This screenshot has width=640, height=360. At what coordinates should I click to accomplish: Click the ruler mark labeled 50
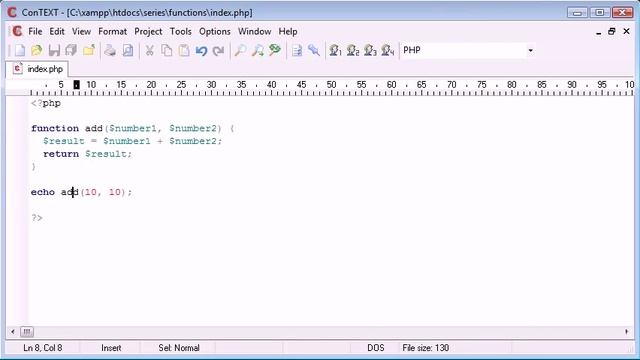click(331, 85)
